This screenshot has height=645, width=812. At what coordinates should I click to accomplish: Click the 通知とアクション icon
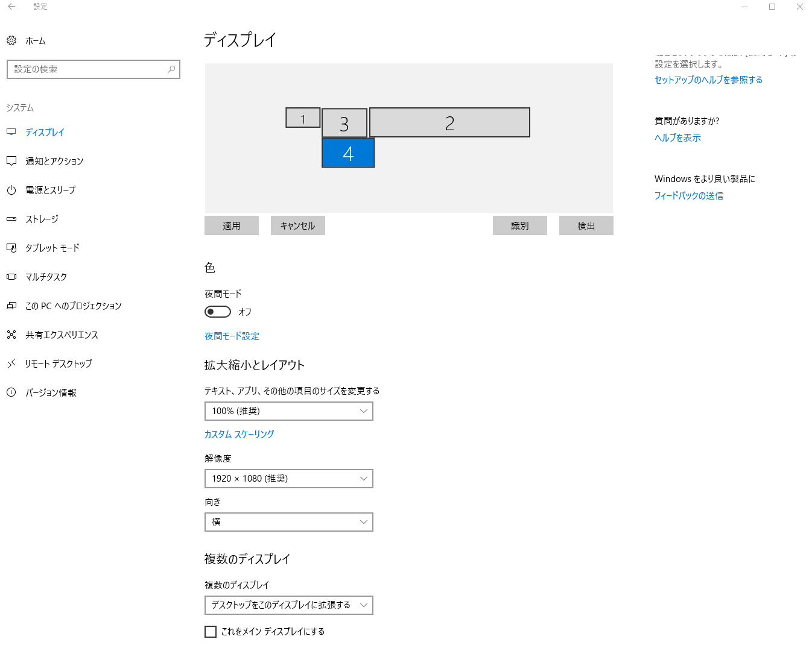click(x=11, y=161)
